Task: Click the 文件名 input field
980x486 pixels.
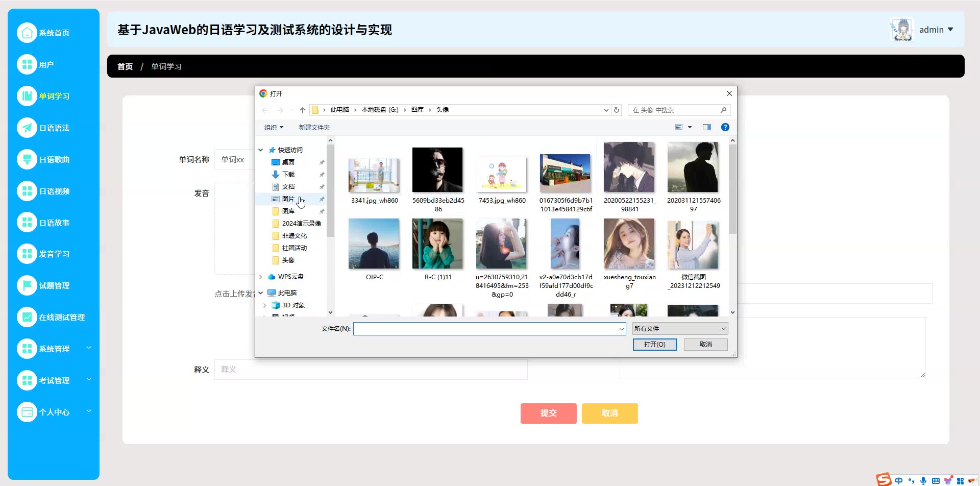Action: pos(485,329)
